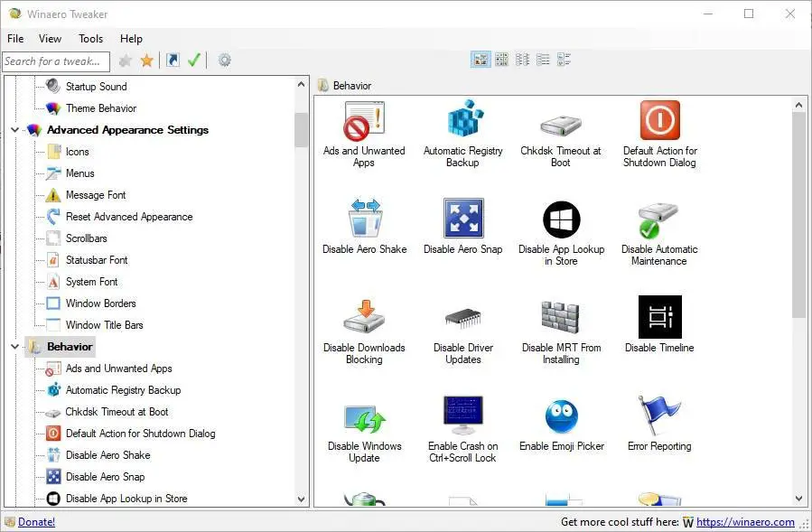Open Automatic Registry Backup tile in right pane
The height and width of the screenshot is (532, 812).
(x=463, y=135)
